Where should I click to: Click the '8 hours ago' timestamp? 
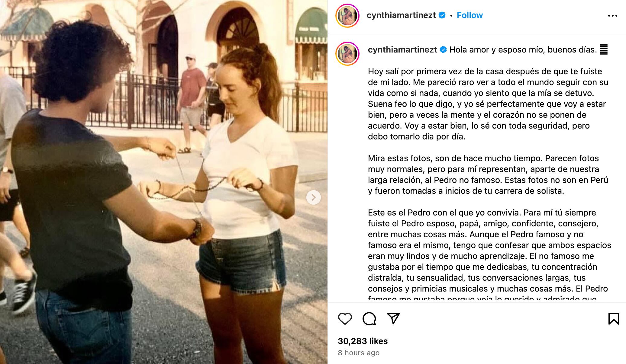click(359, 353)
